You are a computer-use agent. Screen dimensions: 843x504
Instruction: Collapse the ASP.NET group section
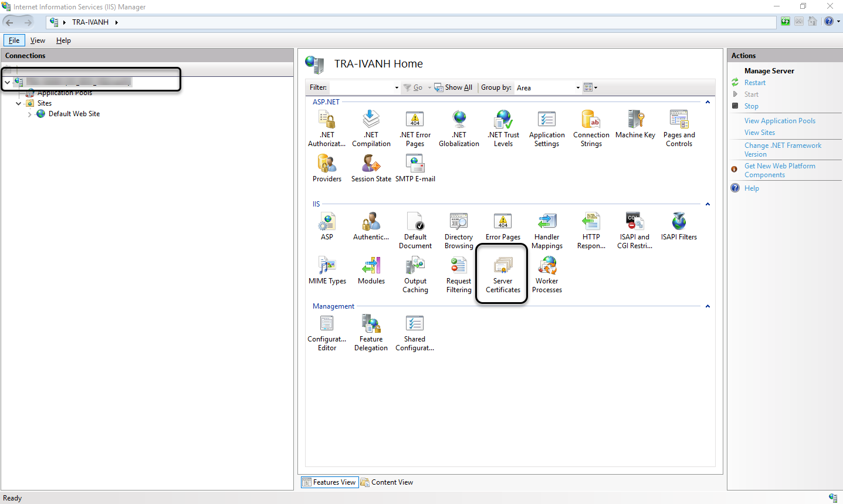pyautogui.click(x=707, y=102)
